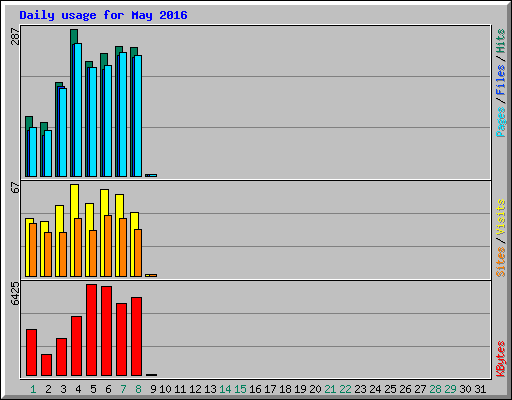Click the red KBytes bar for day 6
Screen dimensions: 512x400
tap(107, 331)
